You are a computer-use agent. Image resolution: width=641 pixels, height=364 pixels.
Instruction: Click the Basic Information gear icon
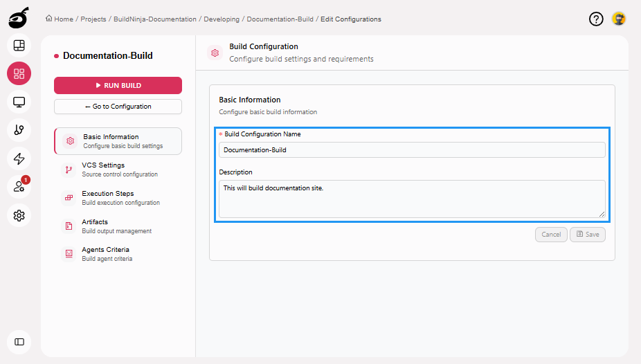coord(71,141)
